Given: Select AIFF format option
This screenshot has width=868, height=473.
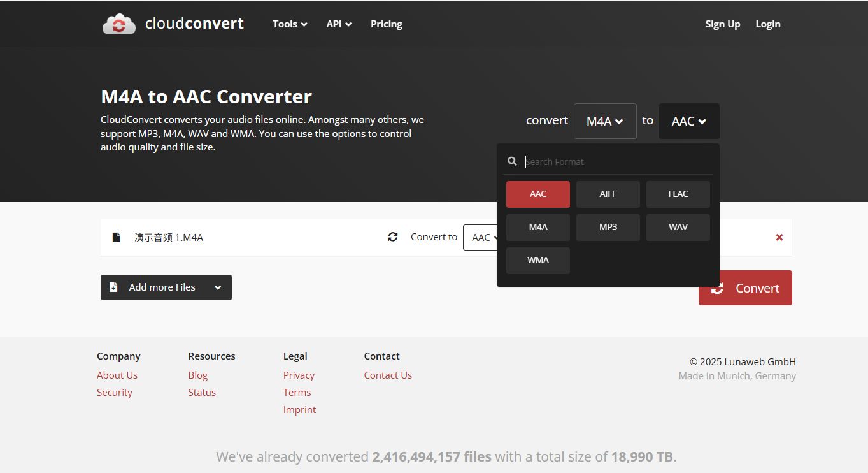Looking at the screenshot, I should (608, 194).
